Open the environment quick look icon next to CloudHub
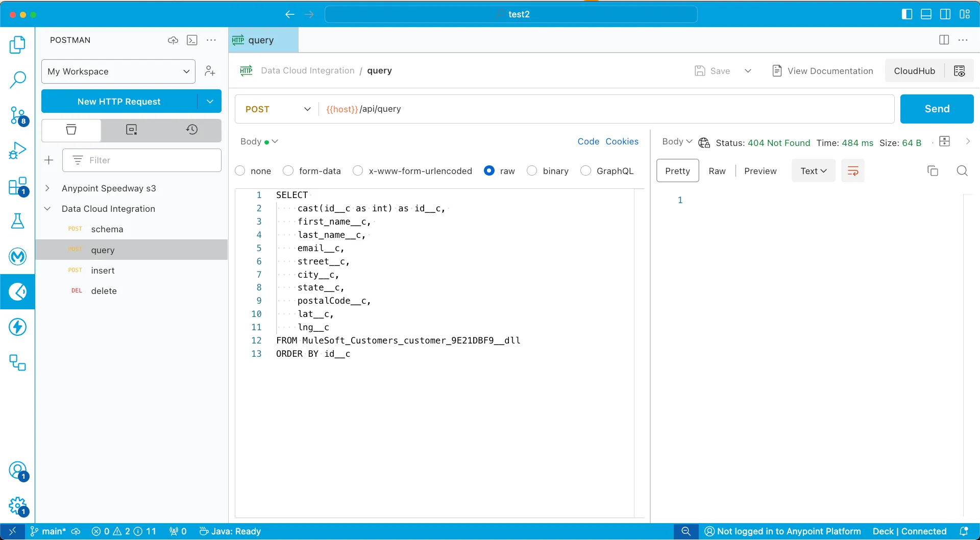Screen dimensions: 980x540 tap(959, 71)
